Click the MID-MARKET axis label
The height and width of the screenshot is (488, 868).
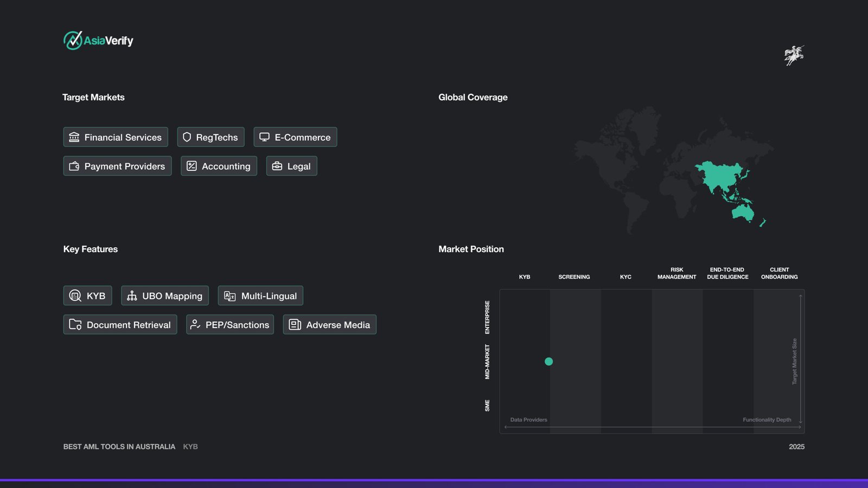click(x=487, y=362)
